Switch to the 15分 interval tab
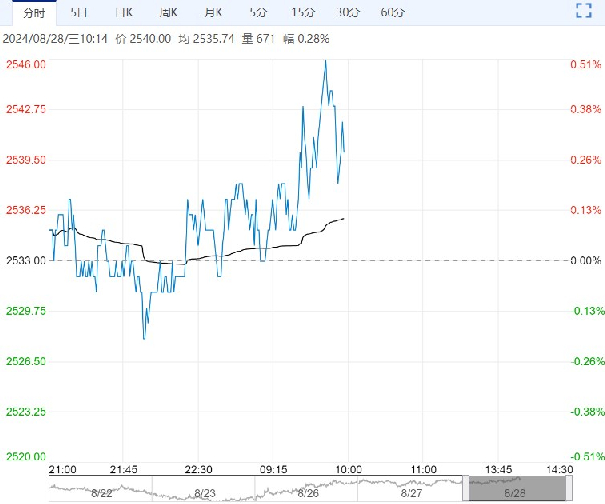This screenshot has width=605, height=504. click(x=303, y=12)
